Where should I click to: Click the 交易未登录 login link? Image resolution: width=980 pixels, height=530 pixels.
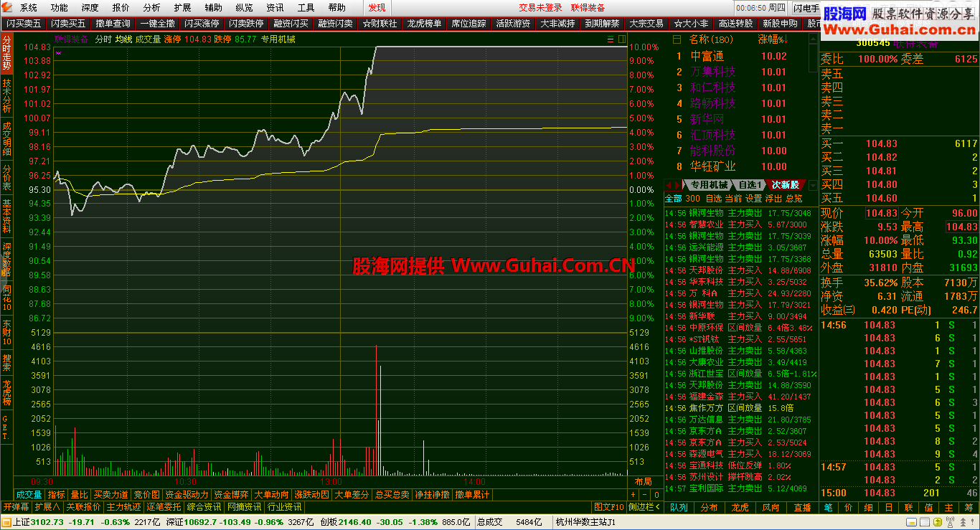click(540, 8)
